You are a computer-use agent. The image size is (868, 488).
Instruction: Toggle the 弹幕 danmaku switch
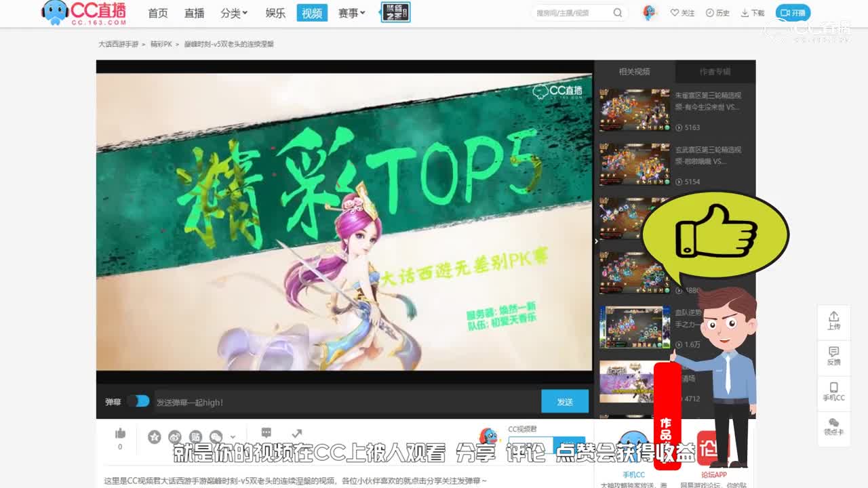tap(138, 401)
